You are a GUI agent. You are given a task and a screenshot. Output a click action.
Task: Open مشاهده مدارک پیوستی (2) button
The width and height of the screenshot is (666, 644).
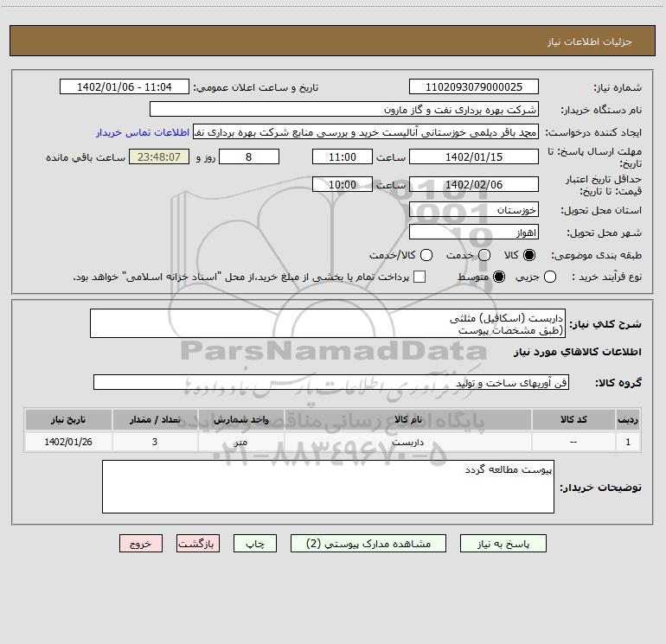pos(368,544)
